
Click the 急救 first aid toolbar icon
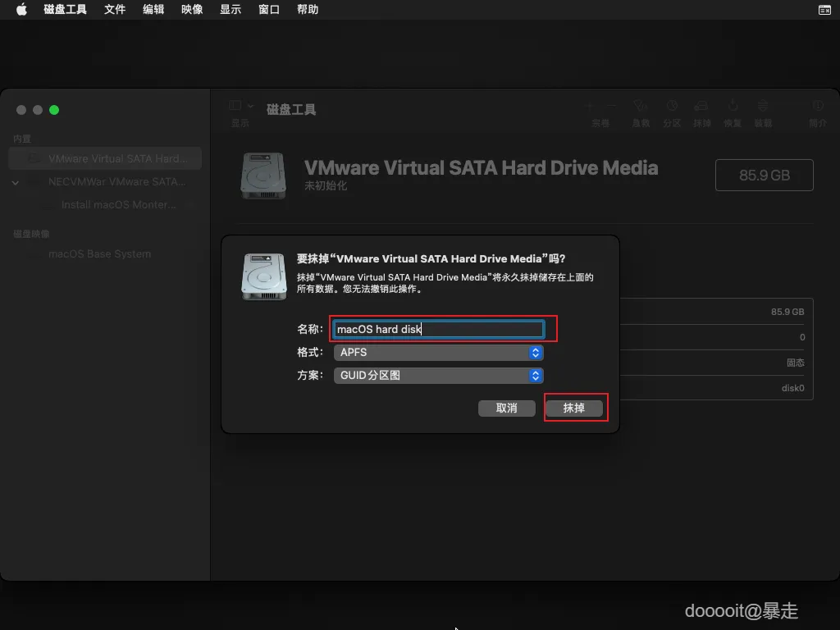click(641, 106)
